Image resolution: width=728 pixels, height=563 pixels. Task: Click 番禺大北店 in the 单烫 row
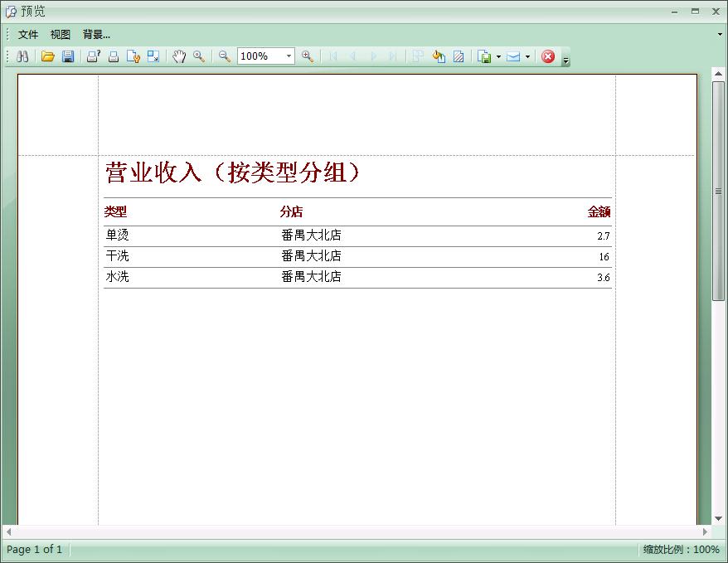point(311,235)
